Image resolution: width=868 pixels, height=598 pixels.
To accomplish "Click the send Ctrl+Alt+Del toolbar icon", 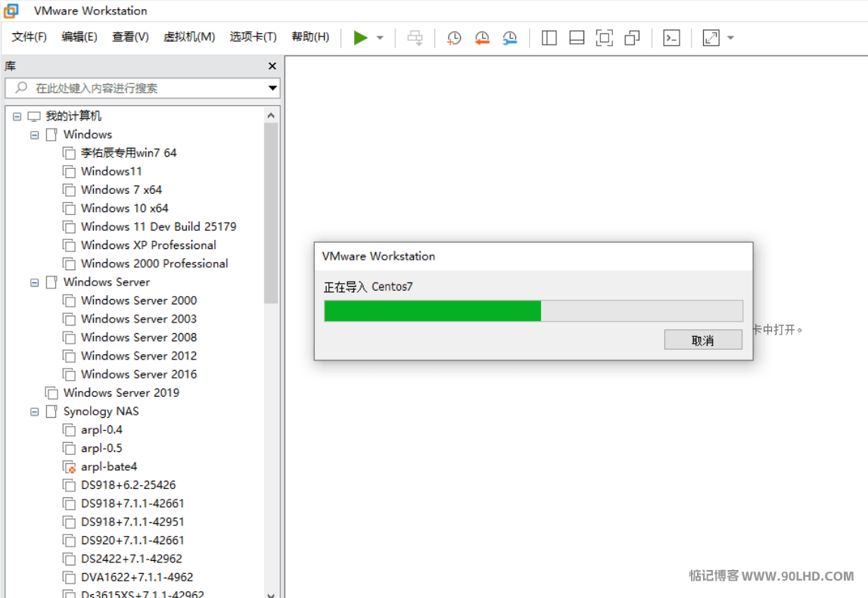I will (415, 38).
